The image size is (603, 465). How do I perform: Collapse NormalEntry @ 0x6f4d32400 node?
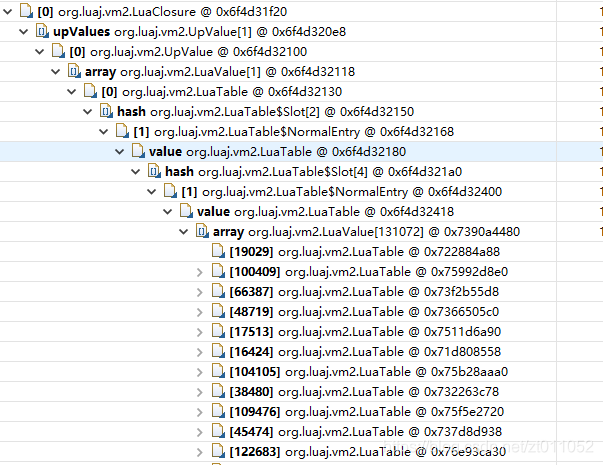152,192
